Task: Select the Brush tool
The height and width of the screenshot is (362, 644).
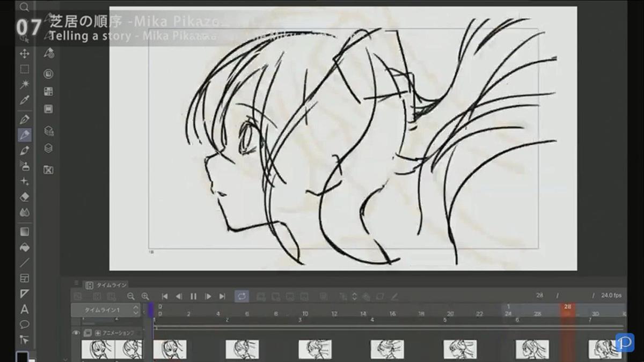Action: click(24, 150)
